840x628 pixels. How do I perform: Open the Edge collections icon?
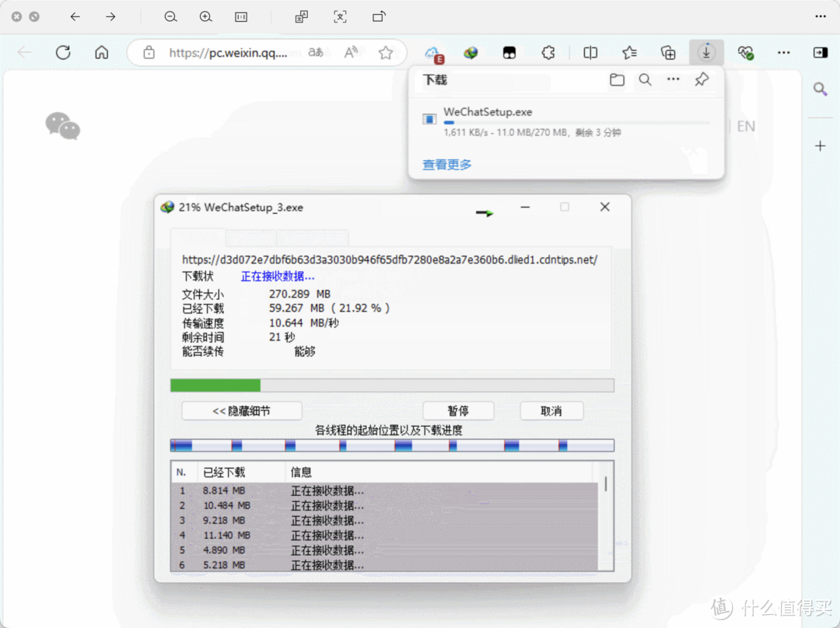click(668, 53)
